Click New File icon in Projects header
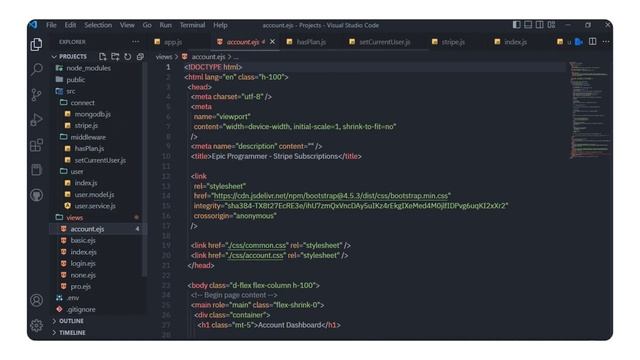This screenshot has width=640, height=360. 102,56
